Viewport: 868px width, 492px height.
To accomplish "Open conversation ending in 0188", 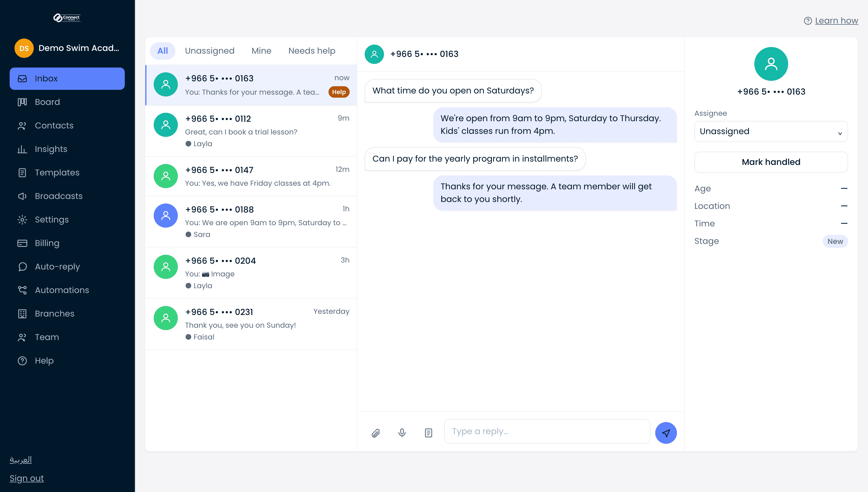I will pos(251,222).
